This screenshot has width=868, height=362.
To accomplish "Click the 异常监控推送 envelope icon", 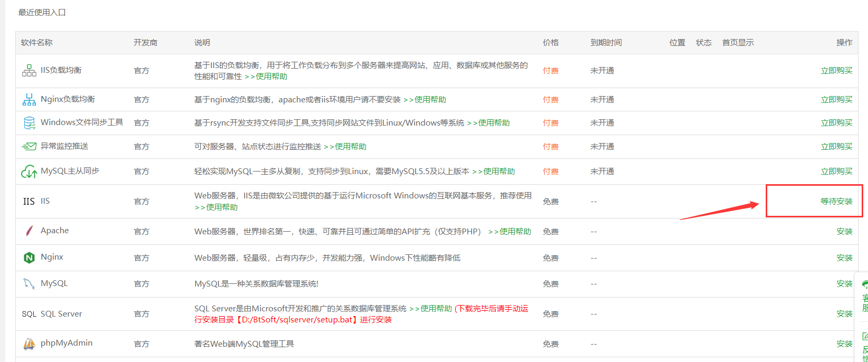I will [x=29, y=146].
